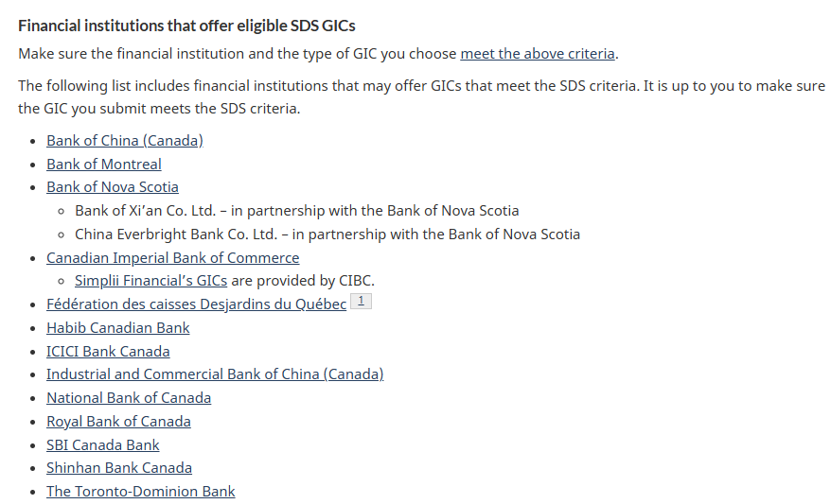Open the Bank of Montreal link

[104, 165]
